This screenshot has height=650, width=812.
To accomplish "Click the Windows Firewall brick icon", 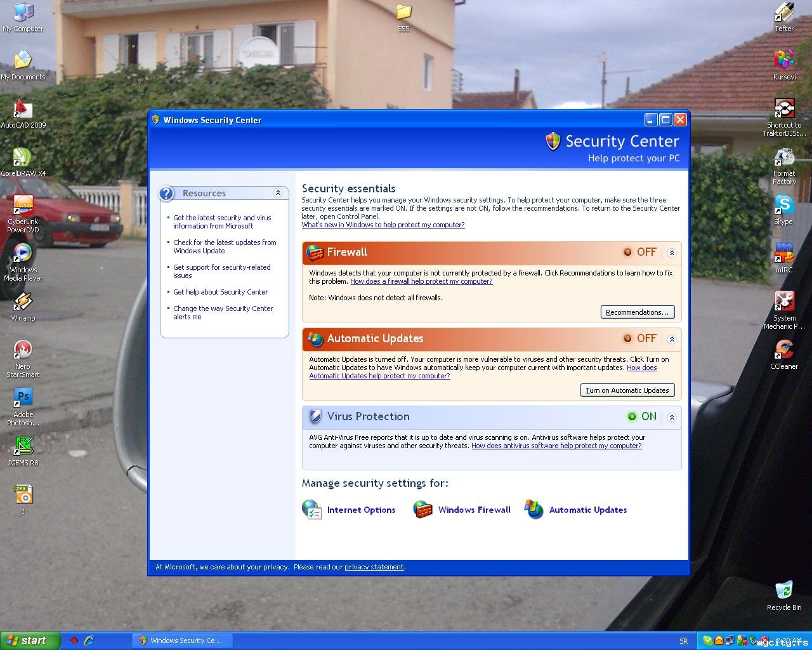I will point(422,509).
